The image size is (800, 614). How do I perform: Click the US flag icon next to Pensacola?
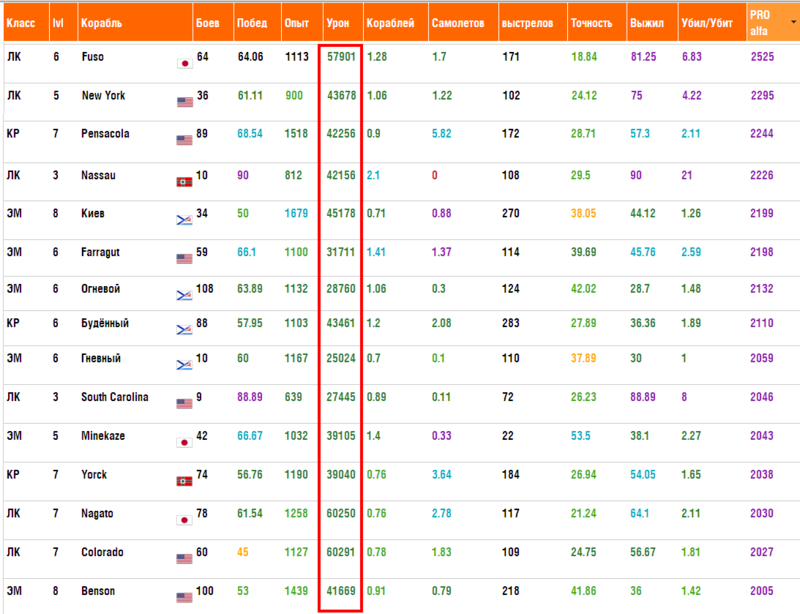[185, 140]
